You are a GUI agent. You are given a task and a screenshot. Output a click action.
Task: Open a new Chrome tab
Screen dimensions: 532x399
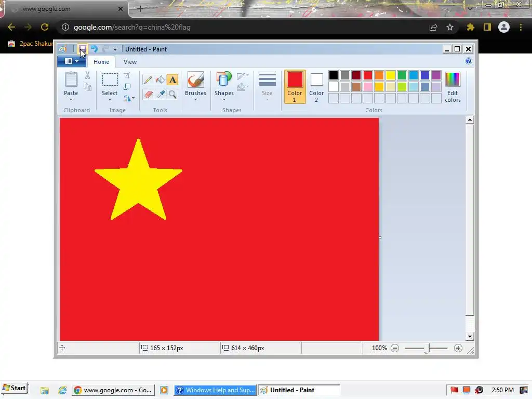(x=140, y=9)
